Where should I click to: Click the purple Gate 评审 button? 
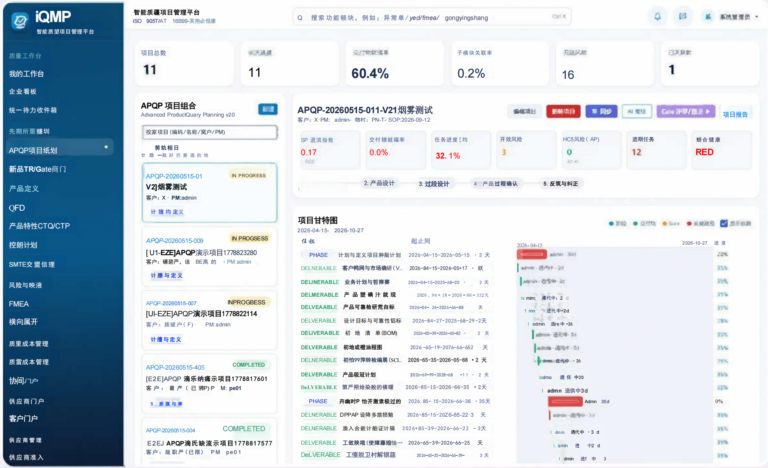coord(686,112)
